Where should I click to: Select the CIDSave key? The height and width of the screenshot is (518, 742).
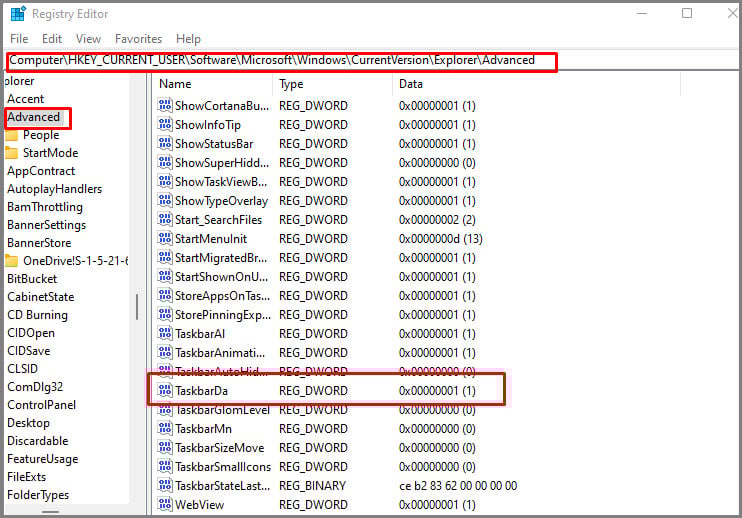[x=29, y=351]
